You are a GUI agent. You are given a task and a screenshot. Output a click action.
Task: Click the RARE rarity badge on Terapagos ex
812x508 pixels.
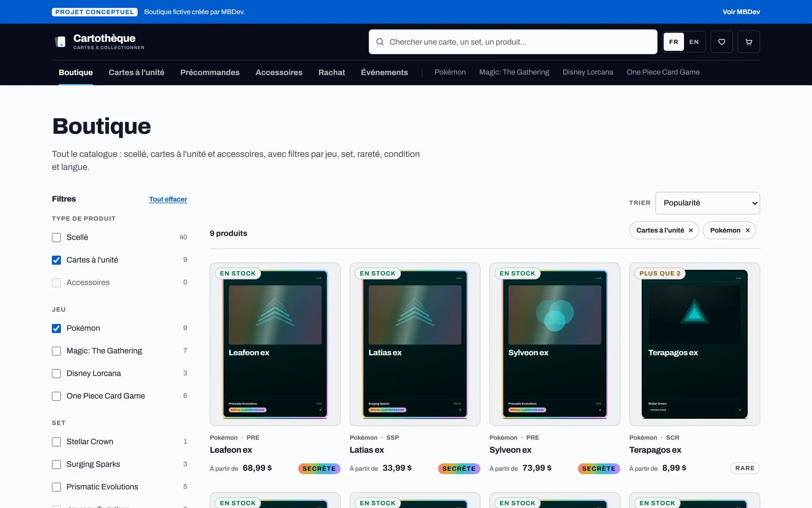click(745, 468)
